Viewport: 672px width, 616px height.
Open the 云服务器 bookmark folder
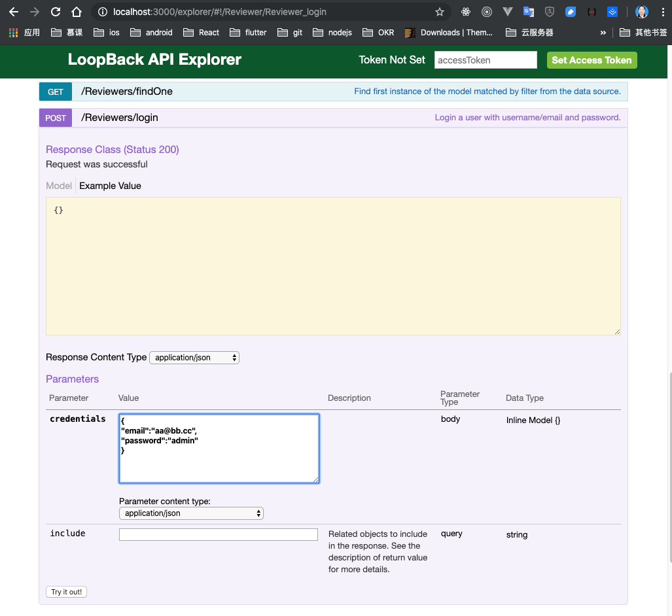point(529,33)
